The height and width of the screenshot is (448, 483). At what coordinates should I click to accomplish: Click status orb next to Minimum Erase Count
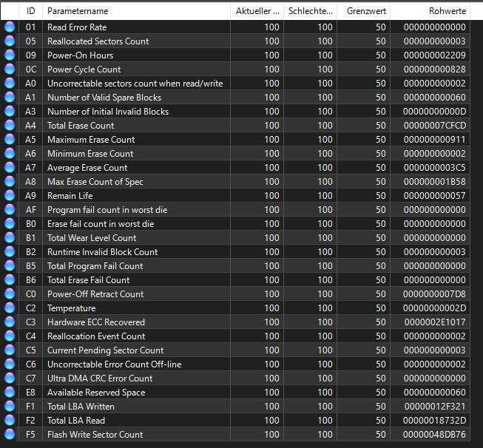[10, 153]
